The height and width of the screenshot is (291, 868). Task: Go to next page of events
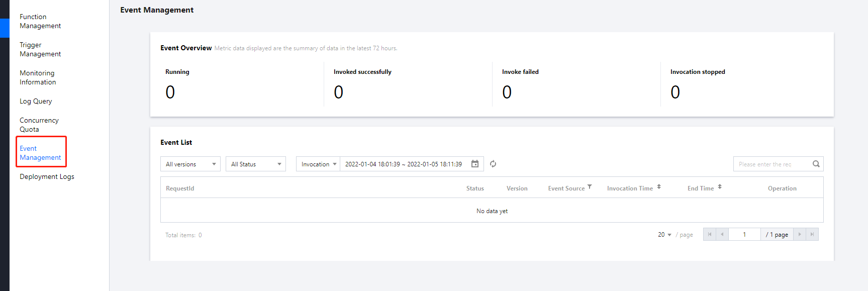pyautogui.click(x=800, y=234)
